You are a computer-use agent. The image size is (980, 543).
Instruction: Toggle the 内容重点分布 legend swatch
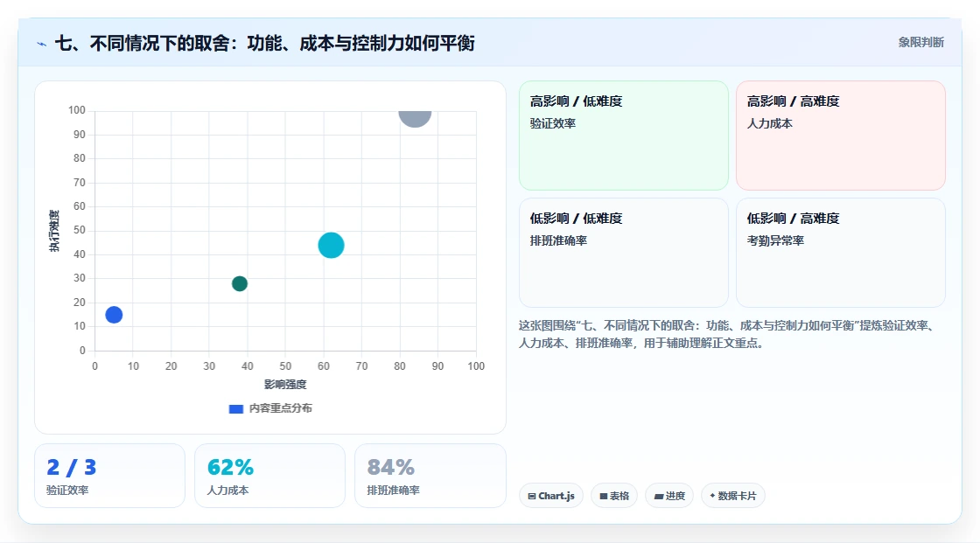235,408
